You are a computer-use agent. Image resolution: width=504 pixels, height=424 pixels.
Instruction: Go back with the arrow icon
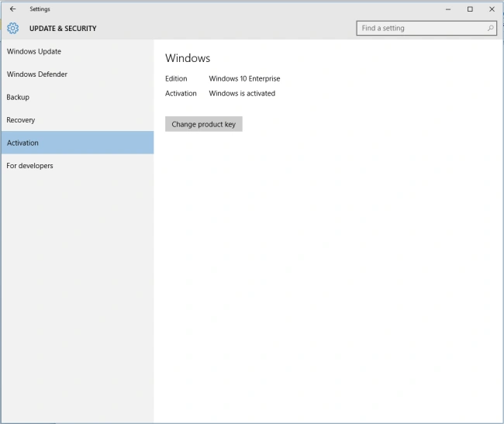click(x=12, y=9)
